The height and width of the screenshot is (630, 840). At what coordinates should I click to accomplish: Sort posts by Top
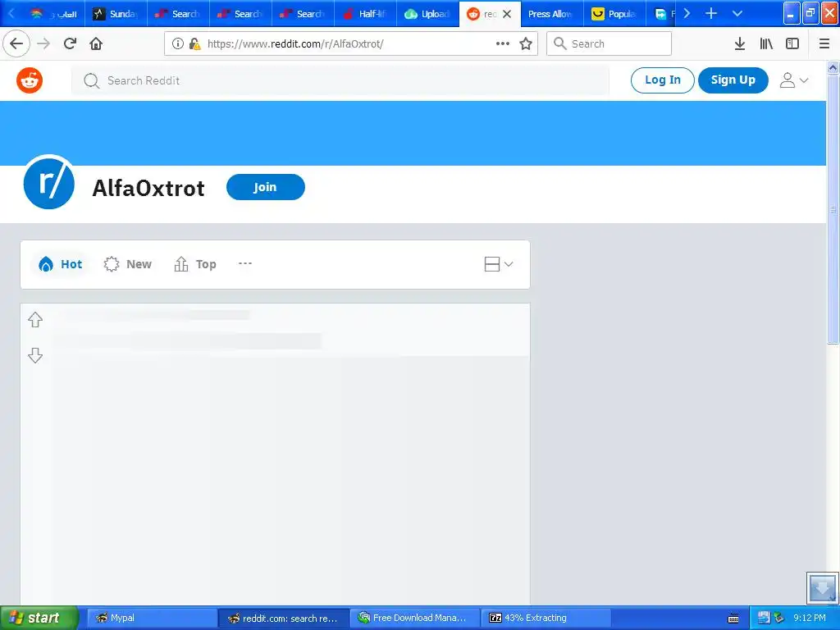point(195,264)
